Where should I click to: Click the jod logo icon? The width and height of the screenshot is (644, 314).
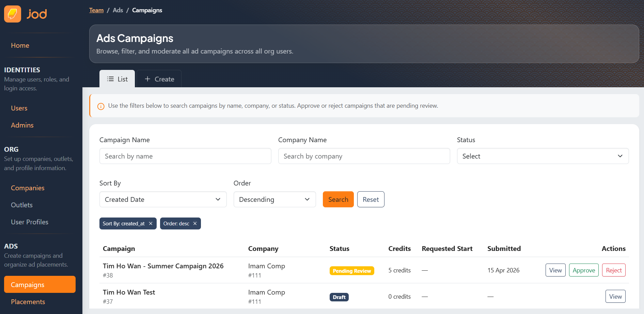13,14
